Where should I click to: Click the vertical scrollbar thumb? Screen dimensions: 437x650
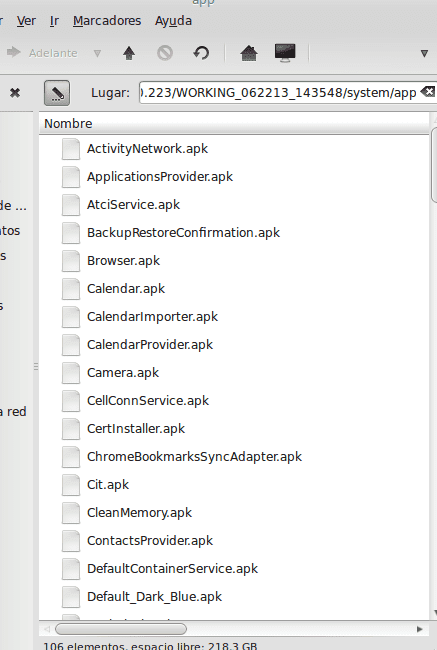click(x=434, y=165)
